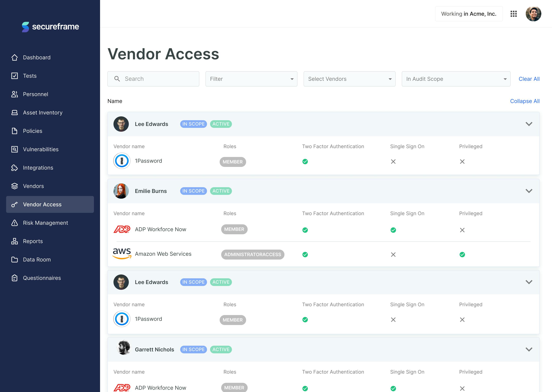
Task: Open Tests via the checkbox icon
Action: pyautogui.click(x=15, y=76)
